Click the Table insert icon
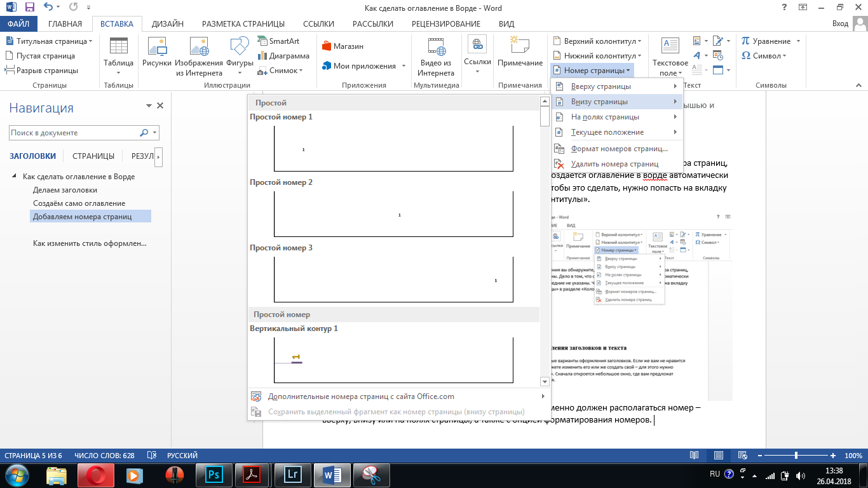This screenshot has height=488, width=868. pos(118,48)
